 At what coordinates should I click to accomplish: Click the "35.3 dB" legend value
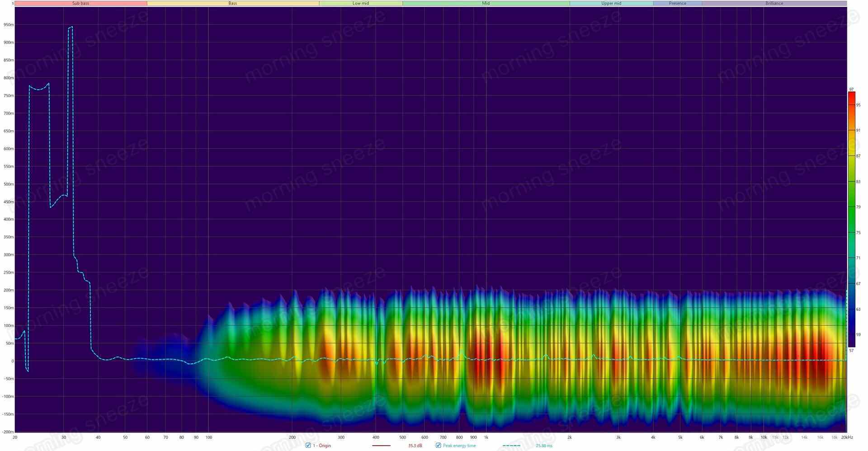coord(415,446)
